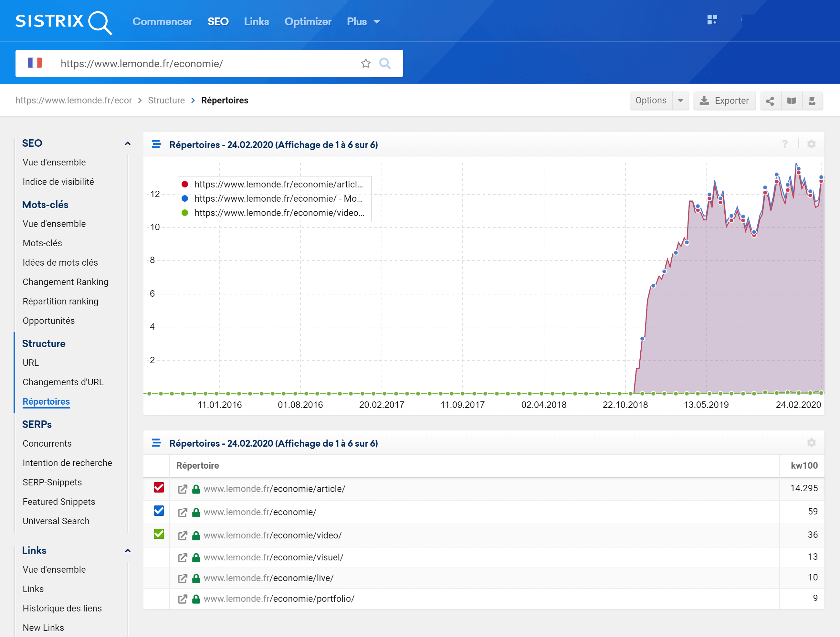Open table settings gear icon
This screenshot has height=637, width=840.
(x=811, y=442)
